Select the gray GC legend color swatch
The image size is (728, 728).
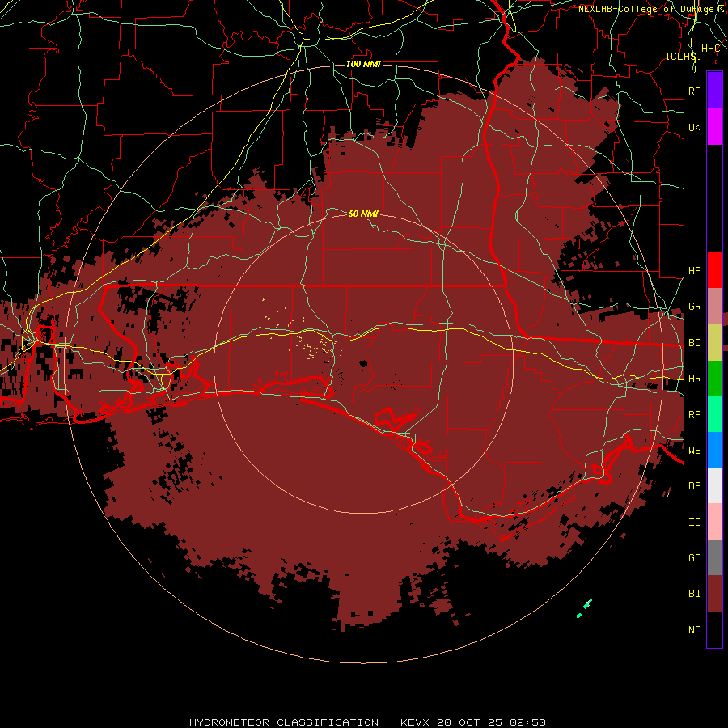tap(714, 557)
